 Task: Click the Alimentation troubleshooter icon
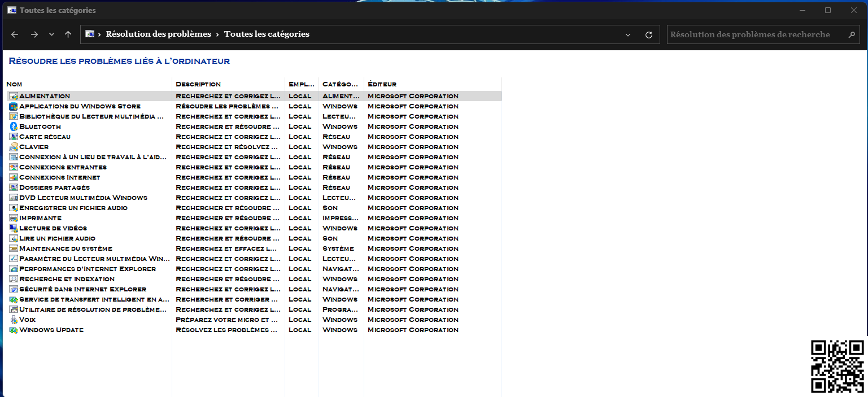pos(14,96)
